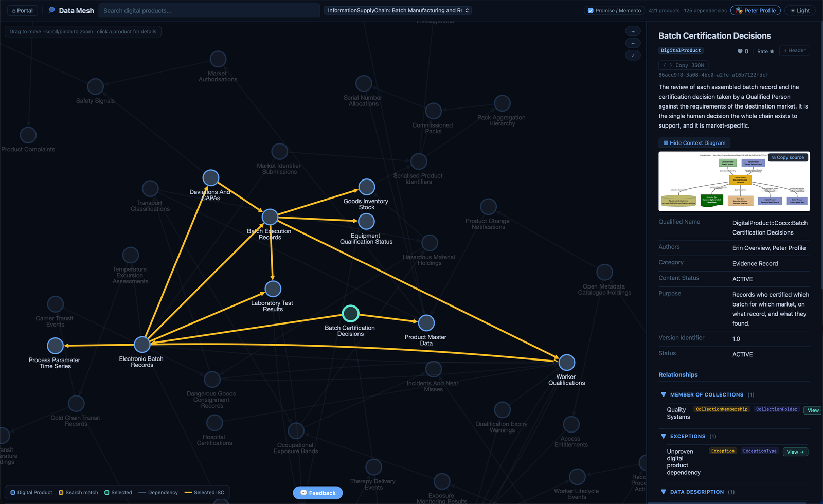Open the Feedback button

pyautogui.click(x=318, y=493)
